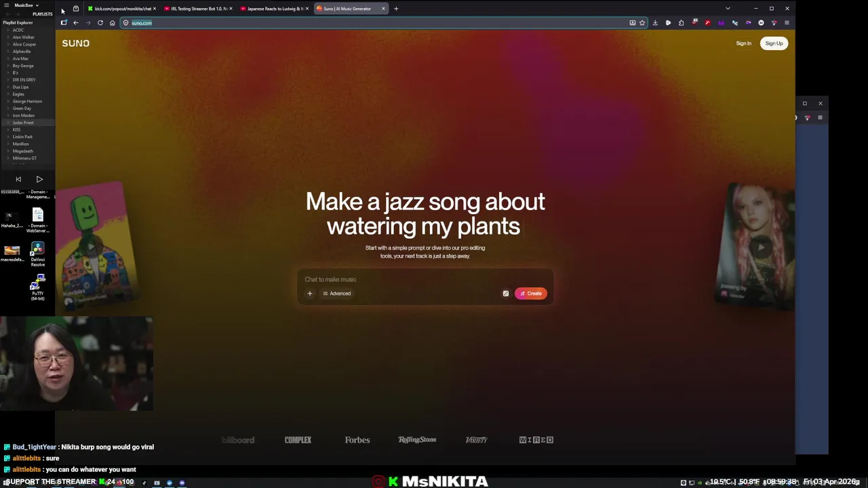Select the George Harrison playlist entry
This screenshot has height=488, width=868.
[x=27, y=101]
